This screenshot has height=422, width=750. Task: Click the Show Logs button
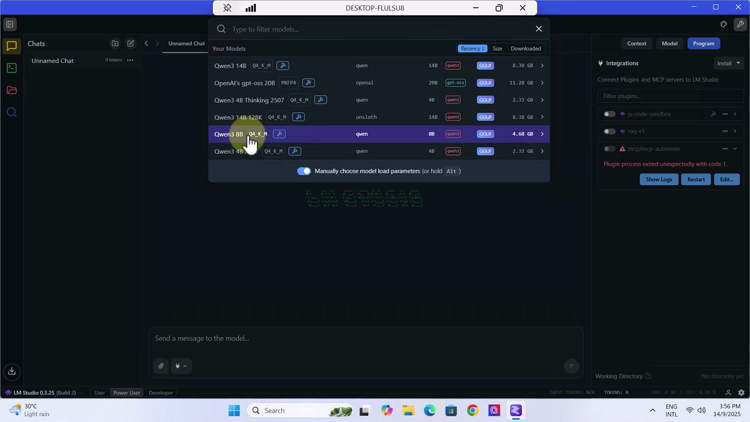pos(659,179)
